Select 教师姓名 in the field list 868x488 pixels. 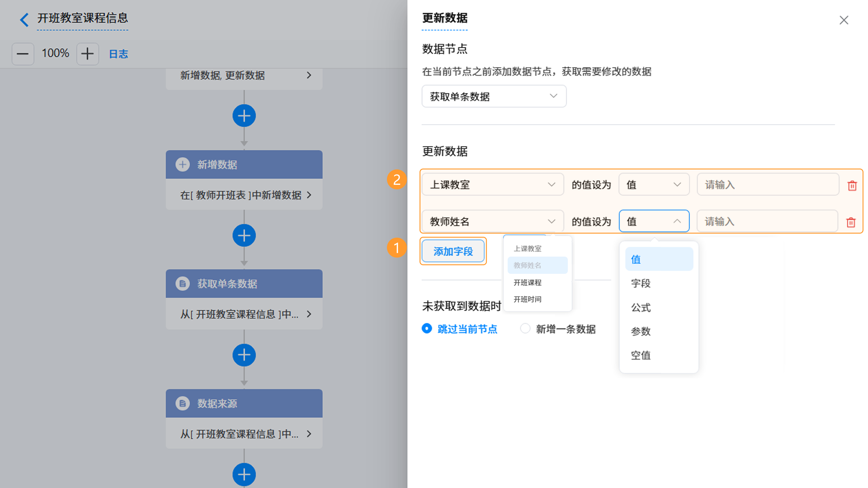tap(538, 265)
